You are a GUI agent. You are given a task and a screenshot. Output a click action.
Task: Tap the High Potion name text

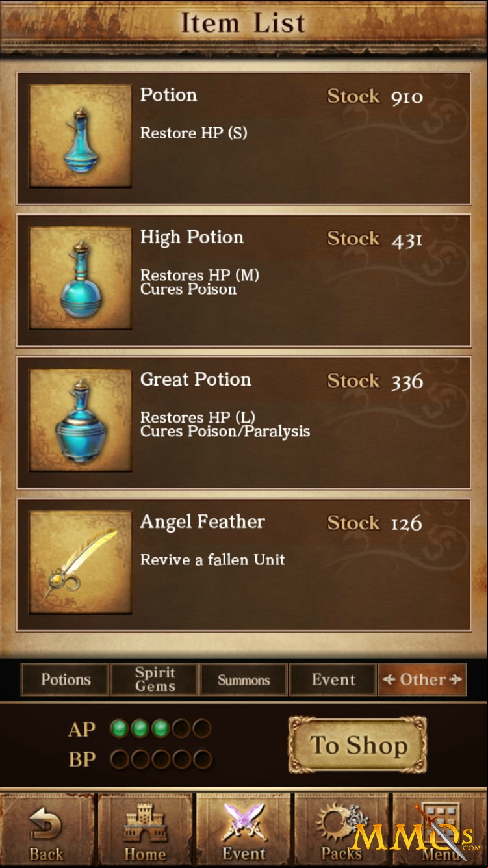tap(192, 238)
